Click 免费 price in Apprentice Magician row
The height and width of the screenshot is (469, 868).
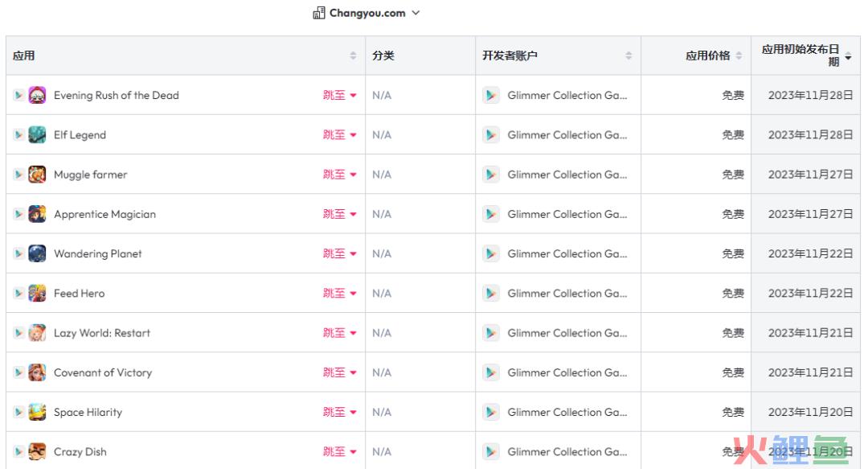733,214
